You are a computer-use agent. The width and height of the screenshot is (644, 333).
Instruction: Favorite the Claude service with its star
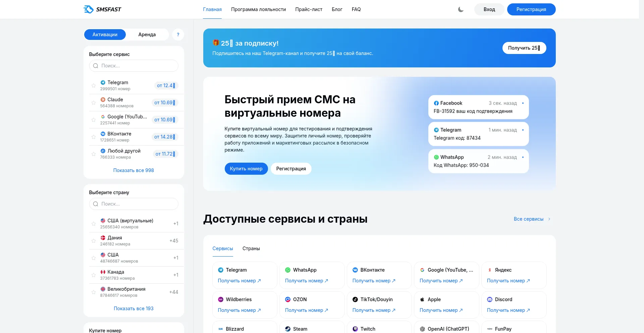click(x=94, y=103)
